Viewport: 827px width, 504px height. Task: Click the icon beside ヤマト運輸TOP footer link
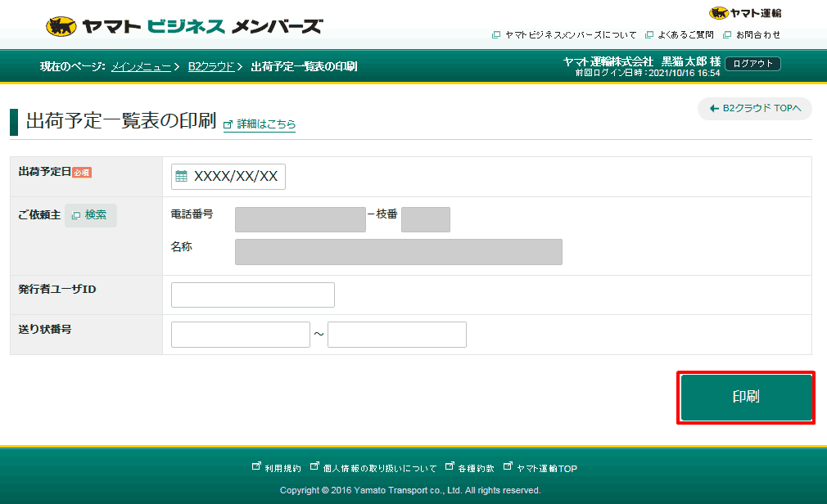508,466
